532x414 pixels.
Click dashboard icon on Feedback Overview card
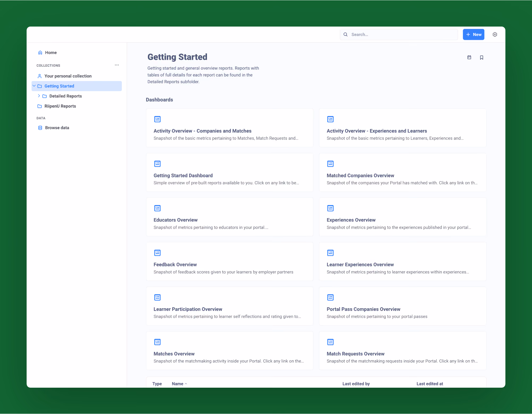pyautogui.click(x=157, y=253)
